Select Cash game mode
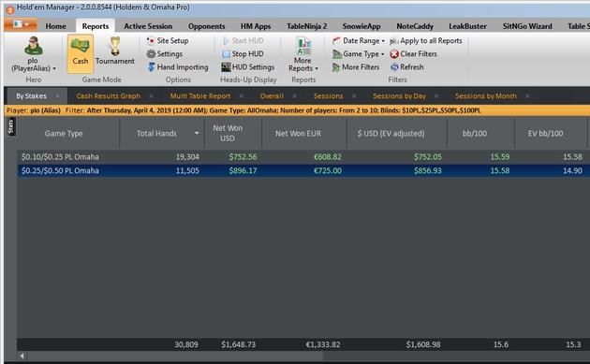This screenshot has height=364, width=590. click(x=81, y=53)
